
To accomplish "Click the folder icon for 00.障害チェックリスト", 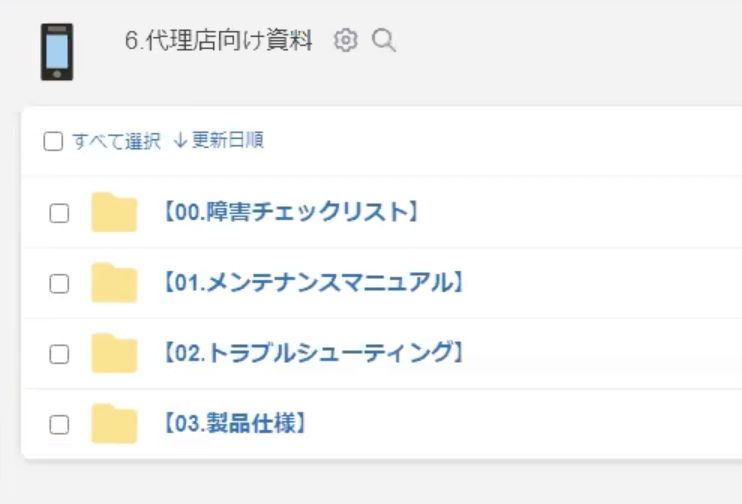I will (114, 212).
